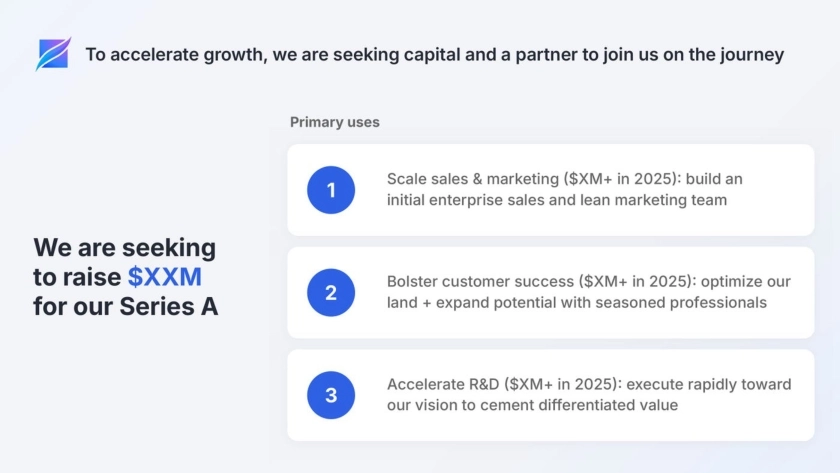The width and height of the screenshot is (840, 473).
Task: Click the "for our Series A" line
Action: coord(125,306)
